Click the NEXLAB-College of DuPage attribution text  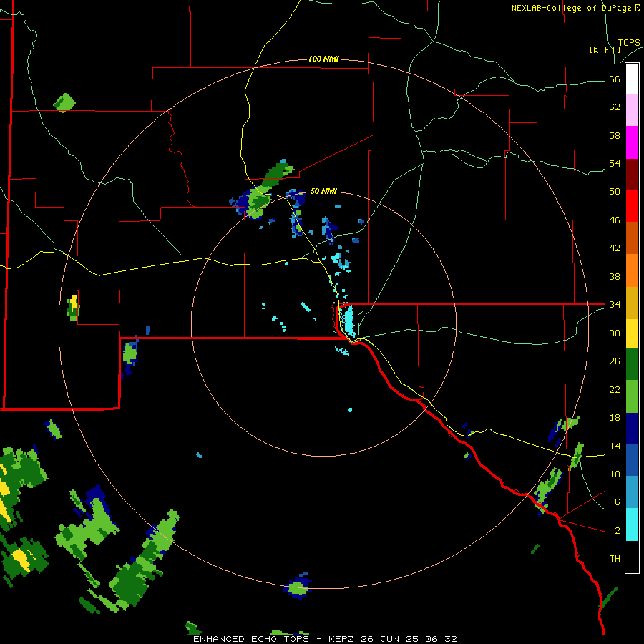[x=576, y=8]
